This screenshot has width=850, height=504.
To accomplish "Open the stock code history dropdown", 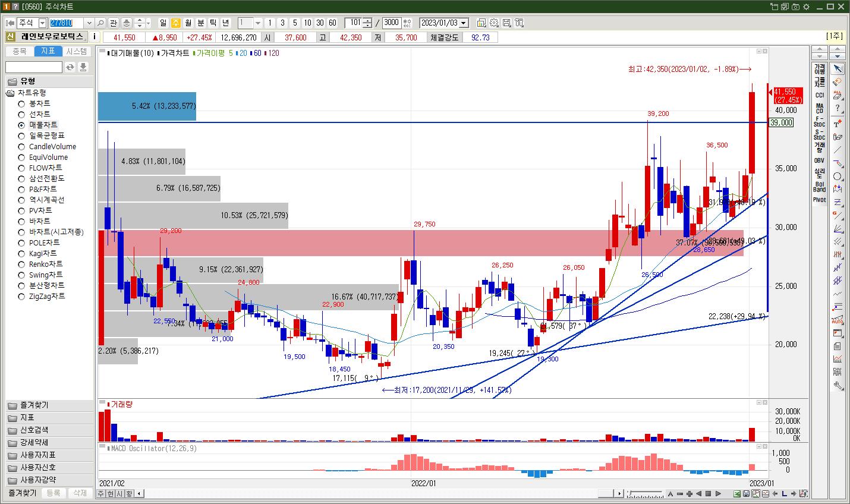I will [89, 23].
